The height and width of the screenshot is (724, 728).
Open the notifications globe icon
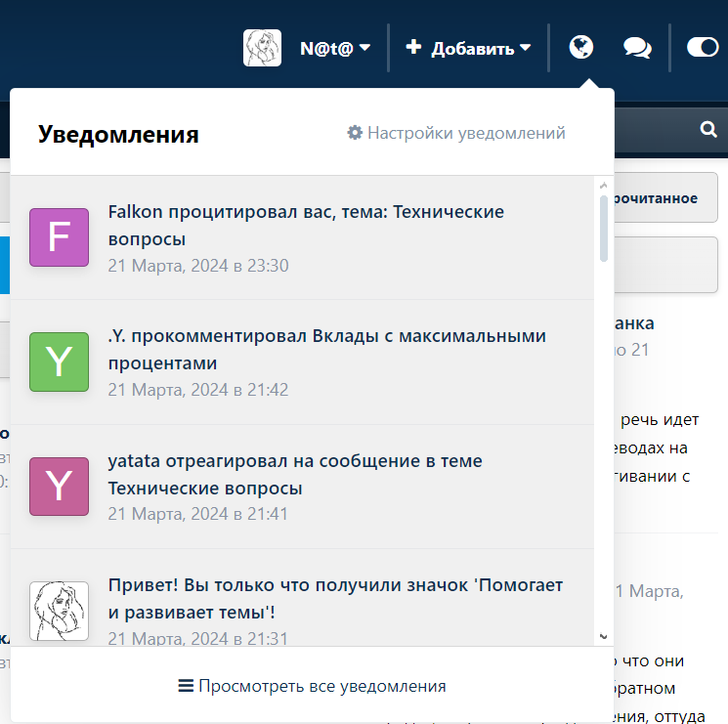pos(580,47)
